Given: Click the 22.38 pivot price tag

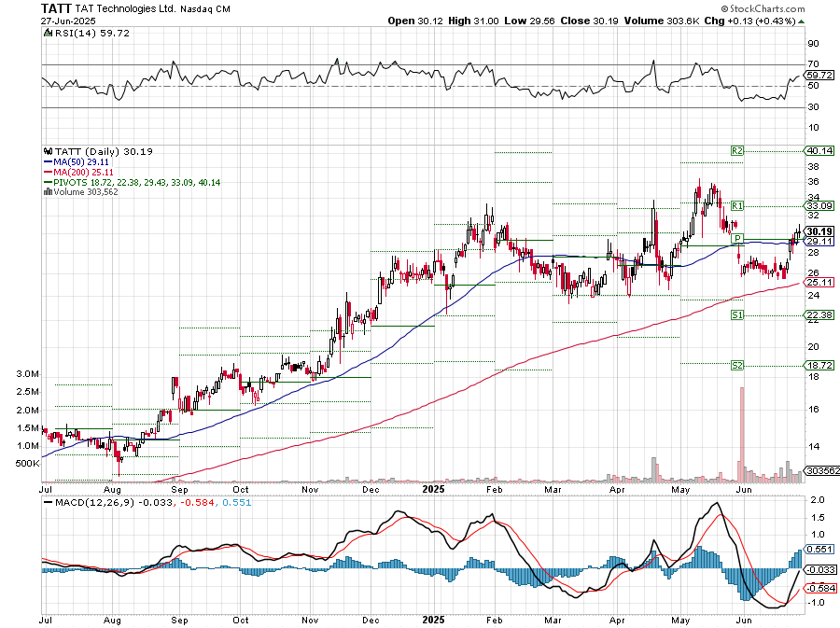Looking at the screenshot, I should 819,314.
